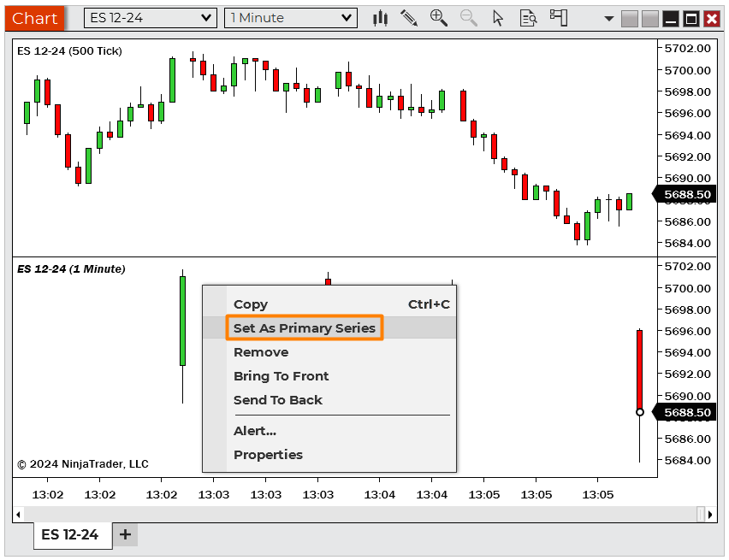Choose Copy in the context menu
Screen dimensions: 729x560
click(329, 304)
